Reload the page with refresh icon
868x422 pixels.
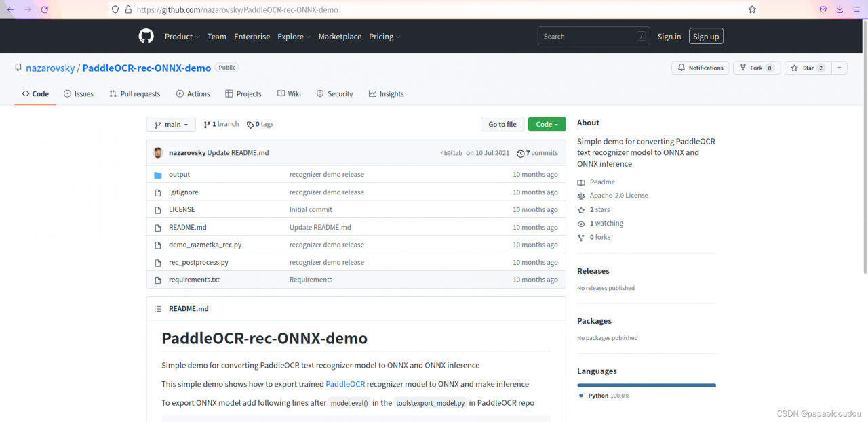point(45,9)
